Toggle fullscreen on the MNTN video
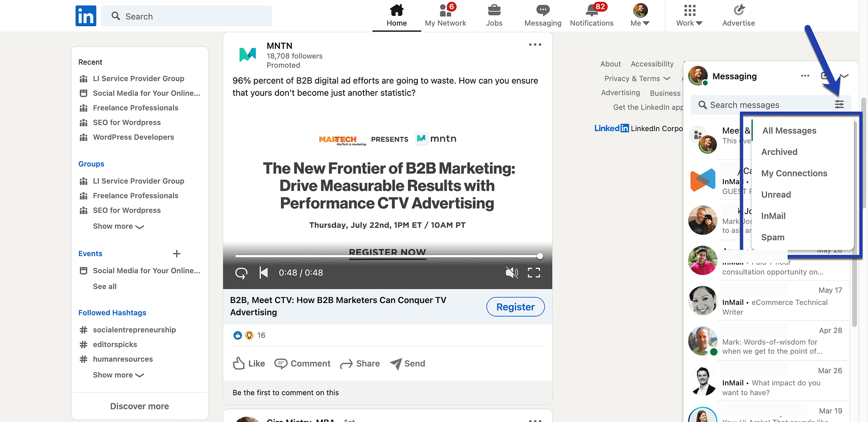 tap(533, 272)
